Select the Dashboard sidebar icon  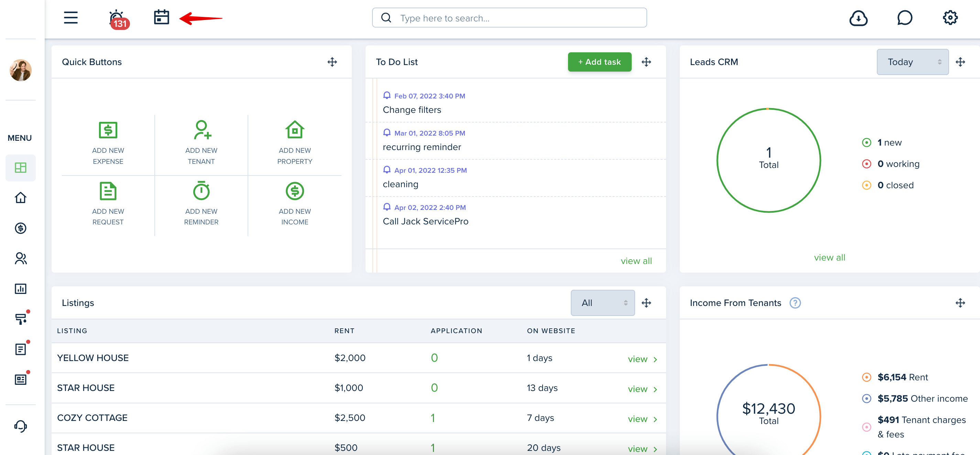21,168
